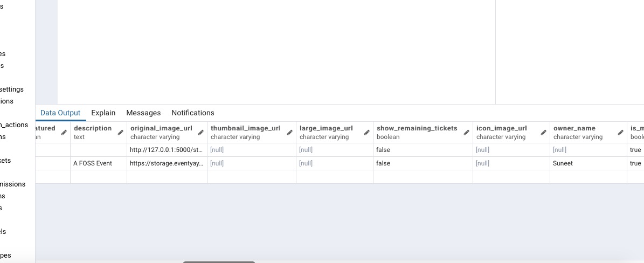
Task: Click the show_remaining_tickets false cell in first row
Action: 423,150
